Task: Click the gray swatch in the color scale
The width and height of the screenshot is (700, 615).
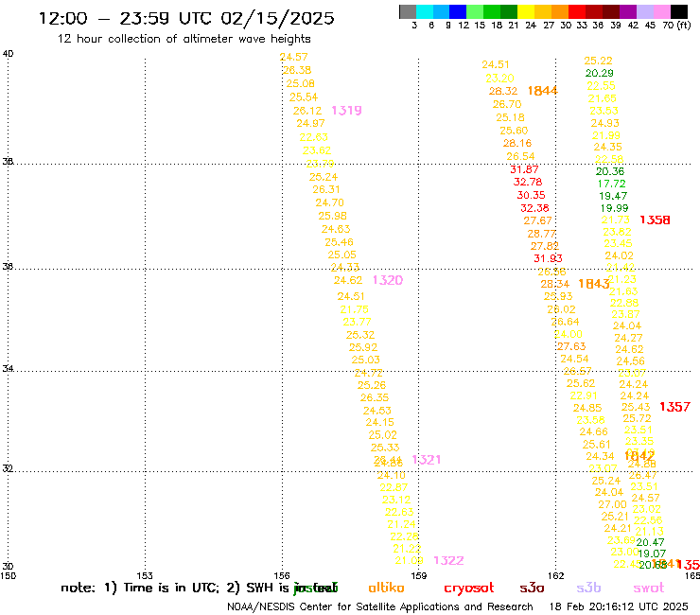Action: (408, 11)
